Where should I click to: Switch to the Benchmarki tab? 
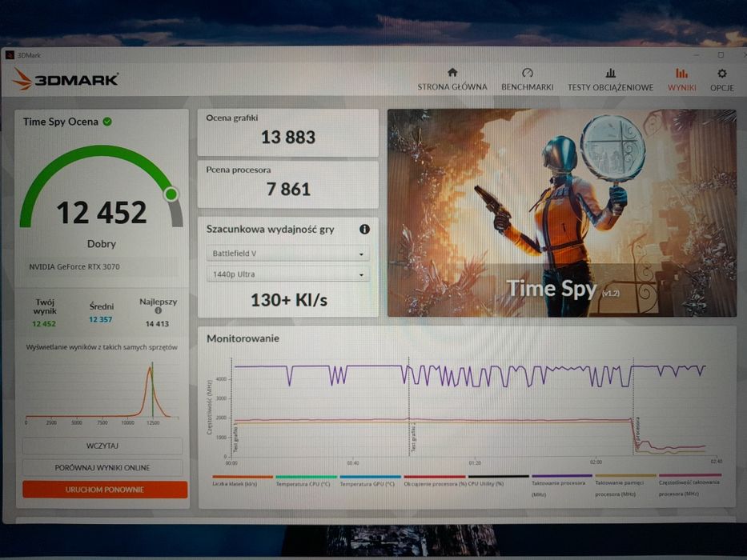coord(527,79)
